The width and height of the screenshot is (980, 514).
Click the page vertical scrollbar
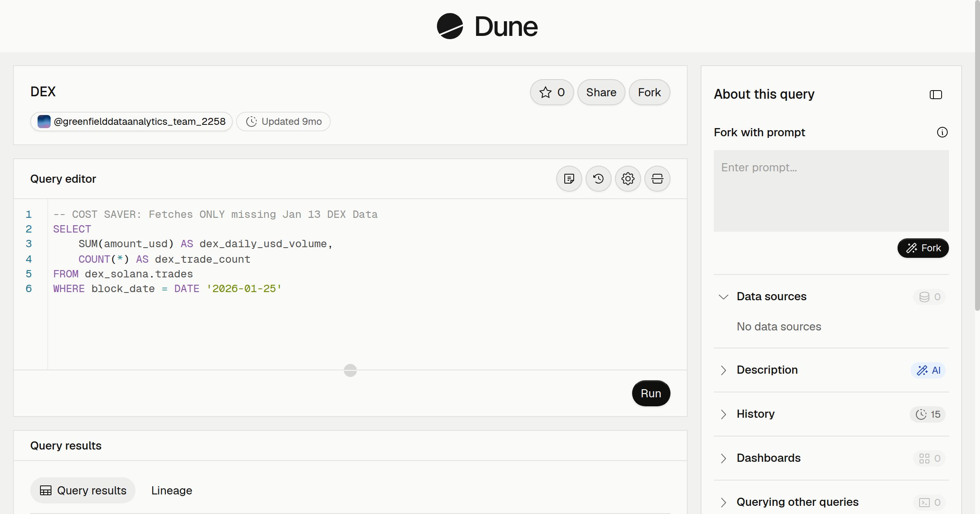977,155
